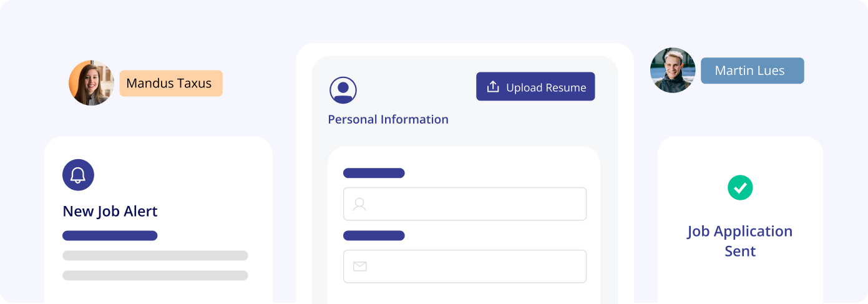Click the blue label bar above email field
The width and height of the screenshot is (868, 304).
[374, 235]
